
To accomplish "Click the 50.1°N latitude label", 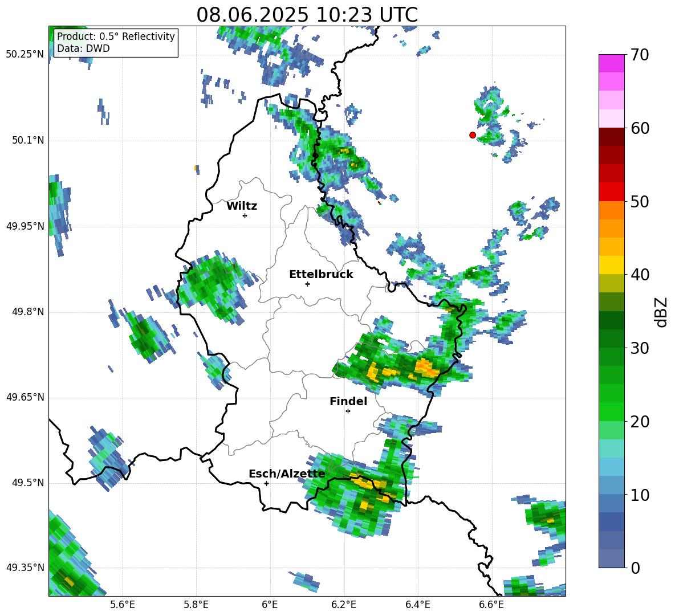I will (x=28, y=141).
